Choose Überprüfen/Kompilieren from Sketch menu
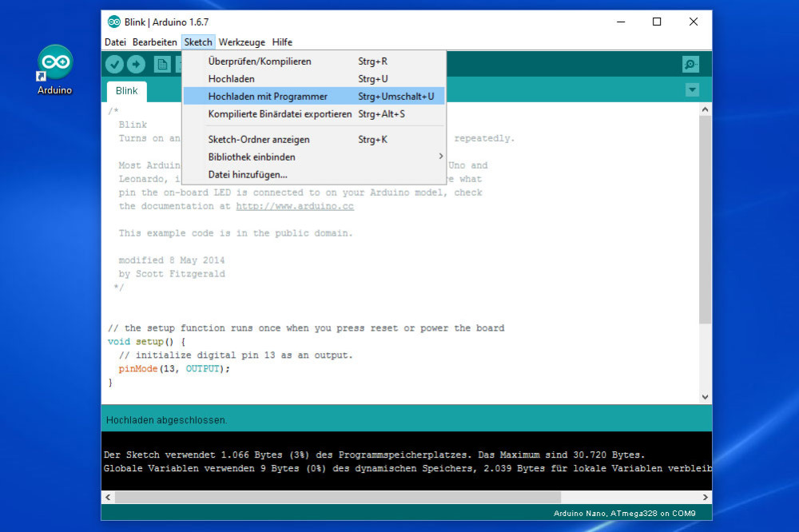The width and height of the screenshot is (799, 532). (x=260, y=61)
